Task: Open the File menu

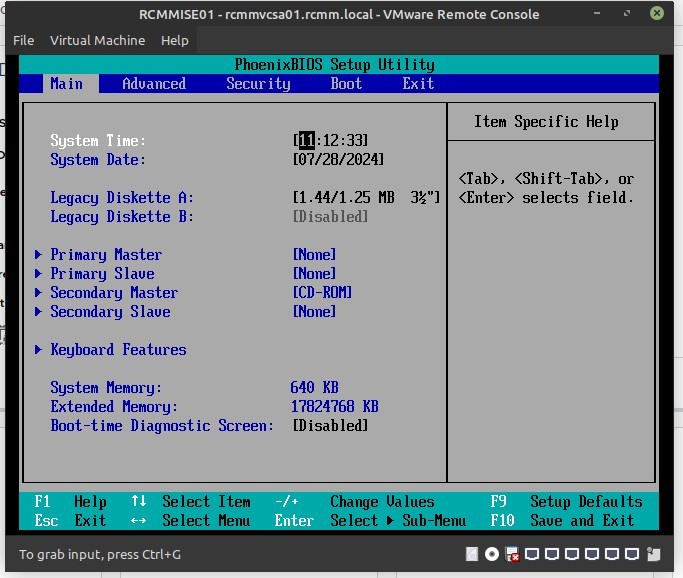Action: point(24,41)
